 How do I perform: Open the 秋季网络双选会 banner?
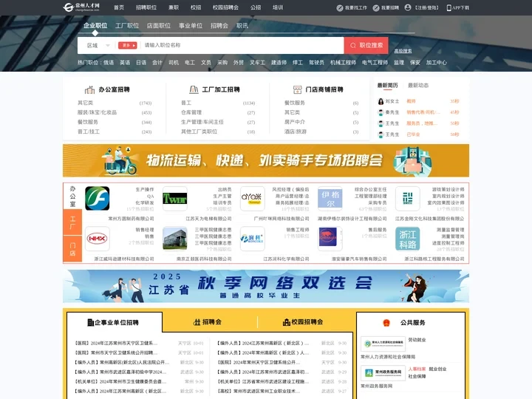tap(266, 286)
